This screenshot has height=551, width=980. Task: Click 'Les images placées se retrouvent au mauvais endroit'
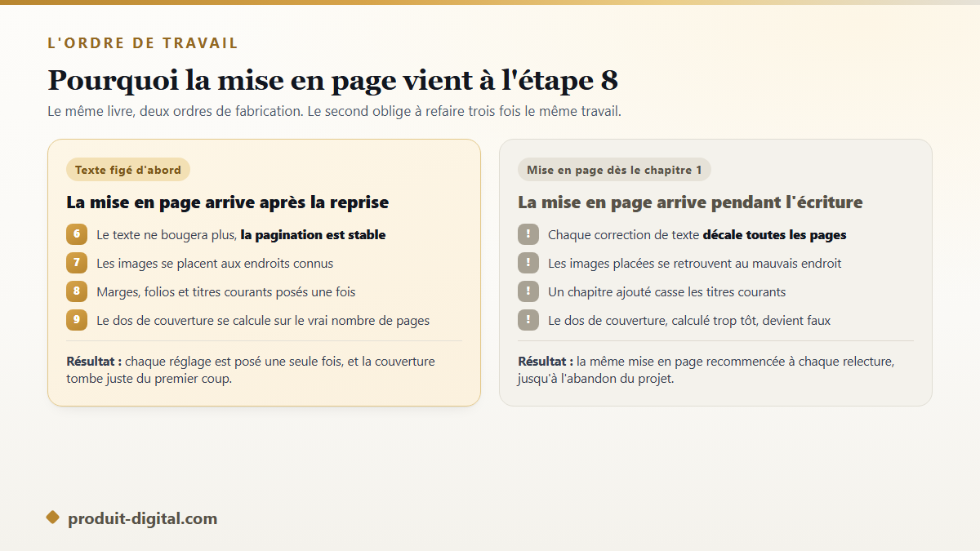[x=695, y=264]
